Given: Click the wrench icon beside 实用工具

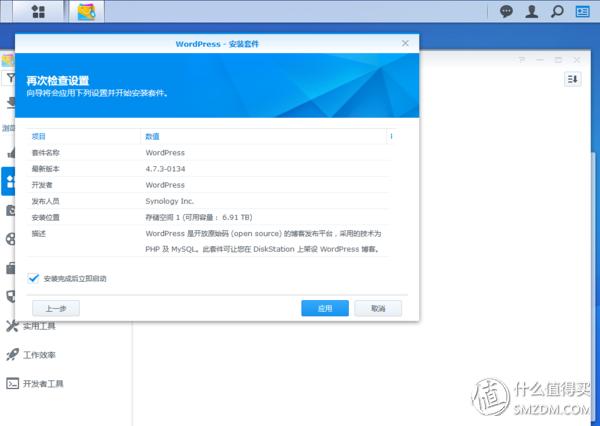Looking at the screenshot, I should pos(12,326).
